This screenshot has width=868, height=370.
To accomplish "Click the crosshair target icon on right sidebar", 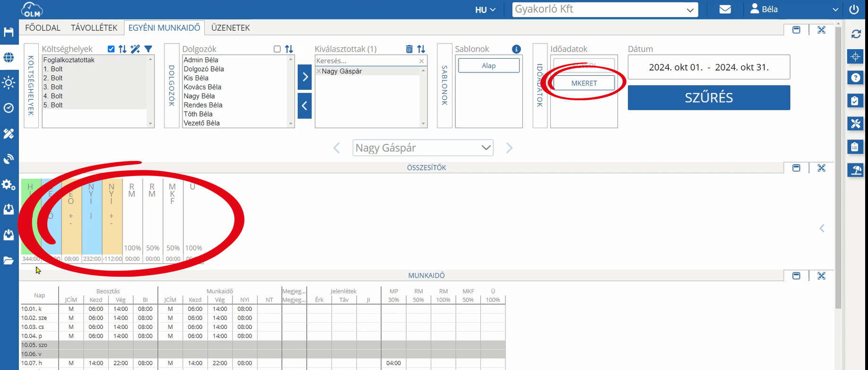I will click(855, 57).
